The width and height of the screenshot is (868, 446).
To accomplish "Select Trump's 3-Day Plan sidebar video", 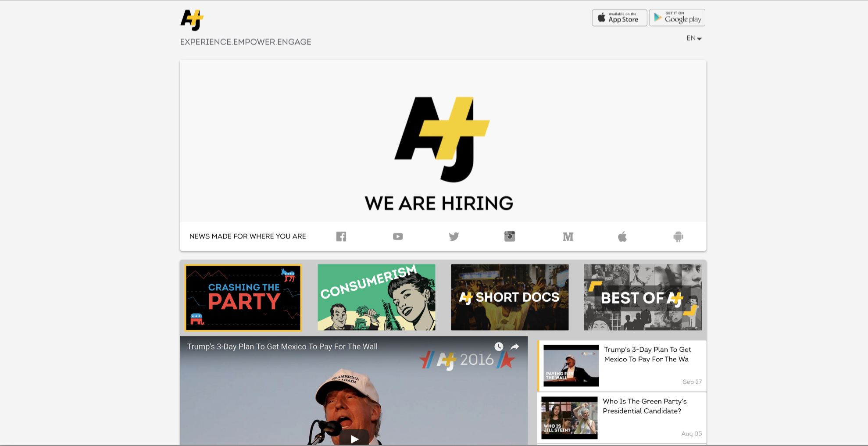I will (622, 366).
